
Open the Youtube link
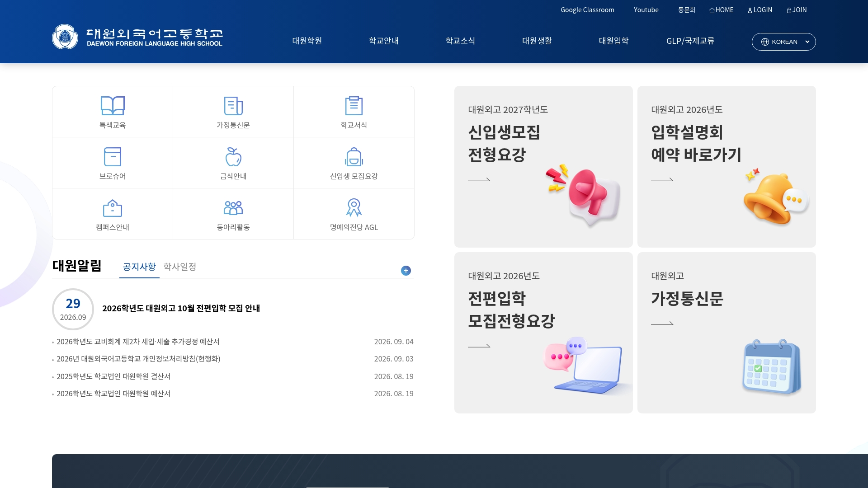[x=646, y=10]
